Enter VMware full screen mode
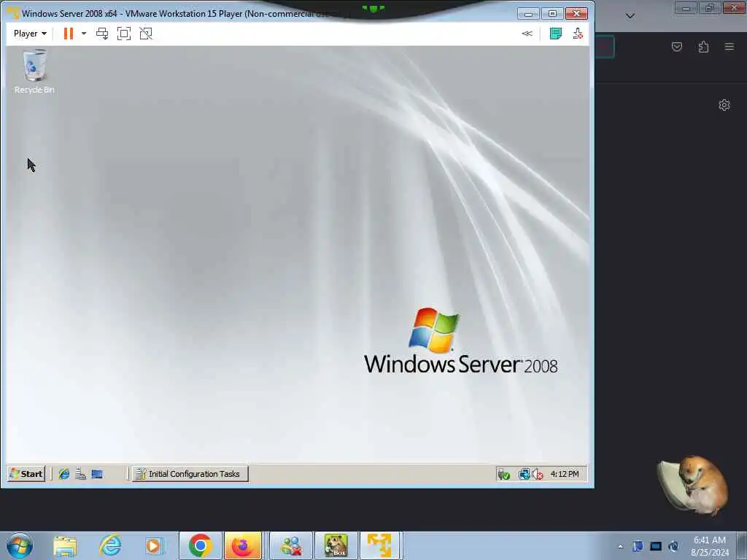 click(124, 34)
